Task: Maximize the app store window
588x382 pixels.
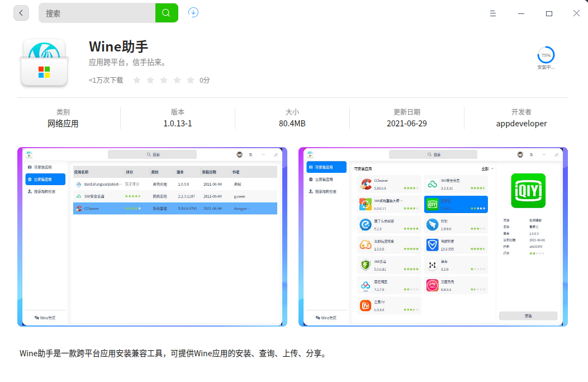Action: click(549, 13)
